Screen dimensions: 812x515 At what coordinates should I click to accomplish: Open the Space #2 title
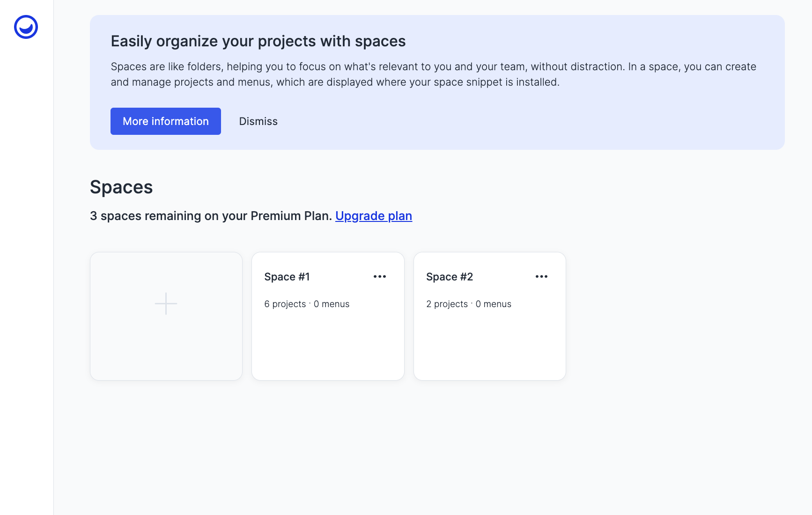coord(450,277)
